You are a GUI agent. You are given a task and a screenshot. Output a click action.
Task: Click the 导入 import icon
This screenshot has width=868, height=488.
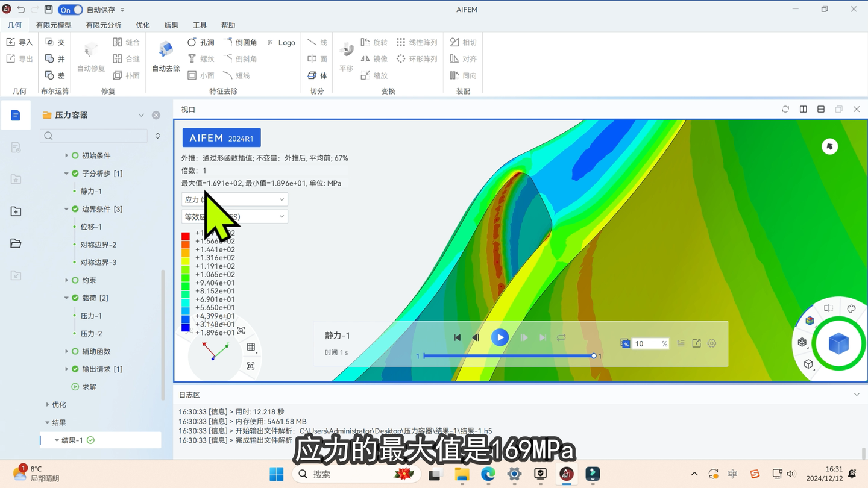pos(11,42)
